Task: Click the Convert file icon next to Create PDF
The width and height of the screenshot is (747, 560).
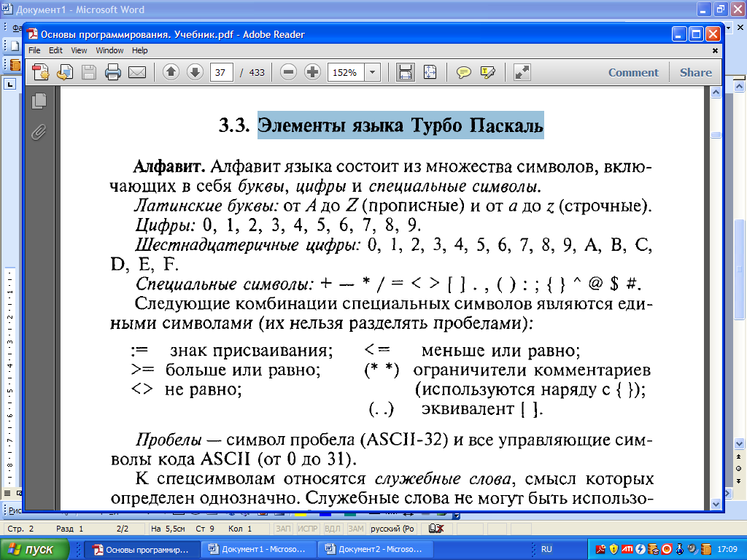Action: 64,72
